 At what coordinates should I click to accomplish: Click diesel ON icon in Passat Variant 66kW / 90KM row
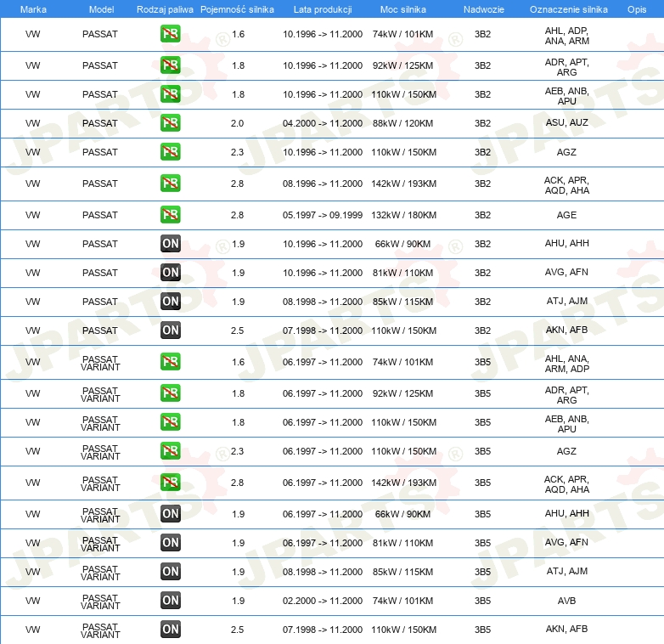pyautogui.click(x=170, y=513)
